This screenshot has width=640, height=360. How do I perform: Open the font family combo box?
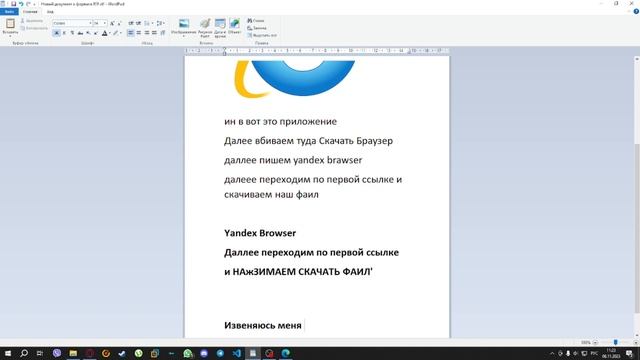72,23
